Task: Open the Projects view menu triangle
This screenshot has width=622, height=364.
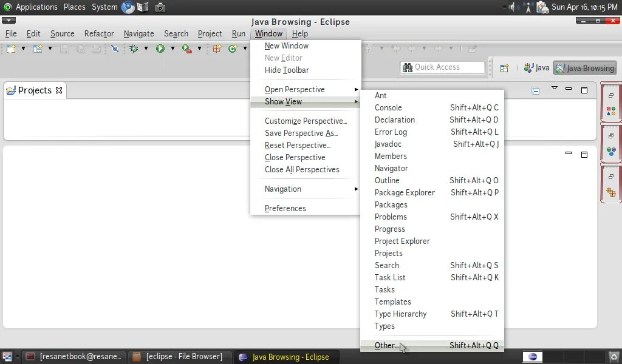Action: click(x=555, y=88)
